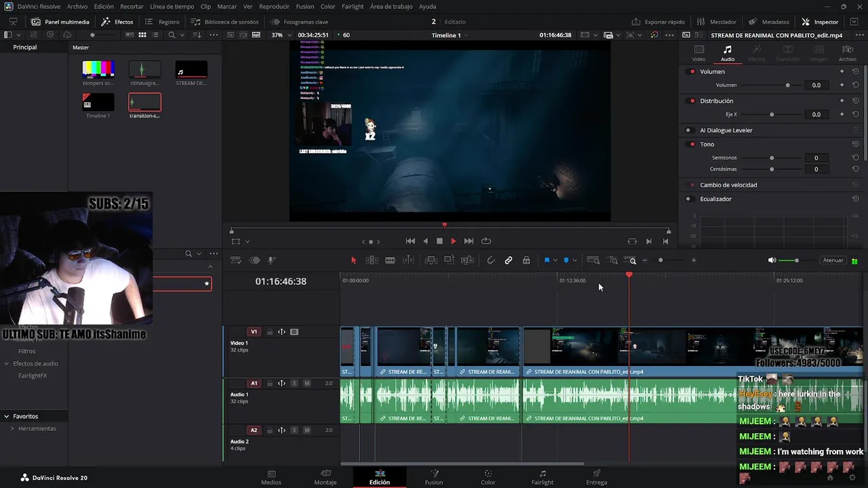Select the transition-s audio clip thumbnail
Screen dimensions: 868x488
[144, 102]
